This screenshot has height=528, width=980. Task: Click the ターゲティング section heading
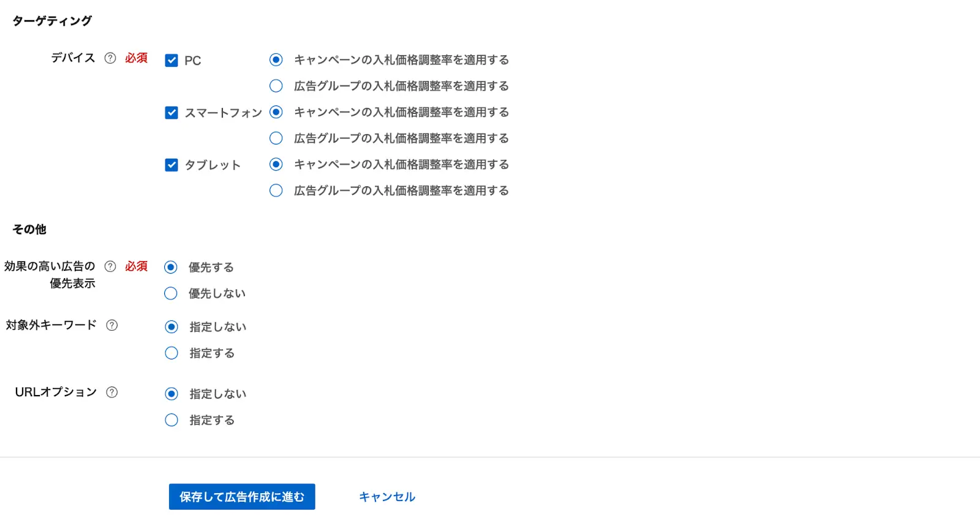pyautogui.click(x=52, y=20)
